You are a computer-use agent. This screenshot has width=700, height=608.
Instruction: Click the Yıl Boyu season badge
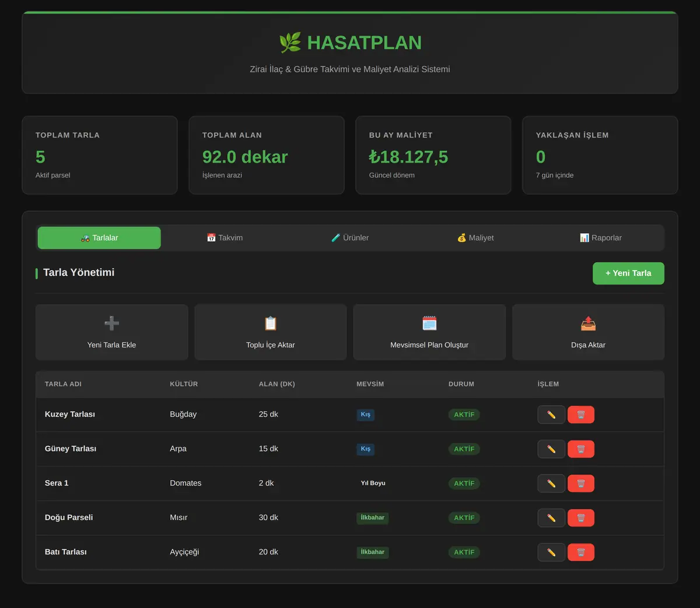coord(373,483)
